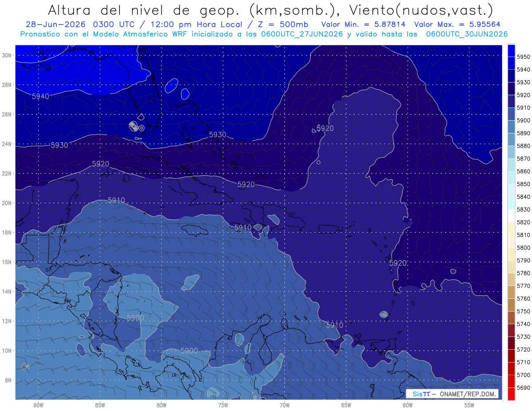Click the 75W longitude axis label
The width and height of the screenshot is (532, 411).
tap(223, 405)
